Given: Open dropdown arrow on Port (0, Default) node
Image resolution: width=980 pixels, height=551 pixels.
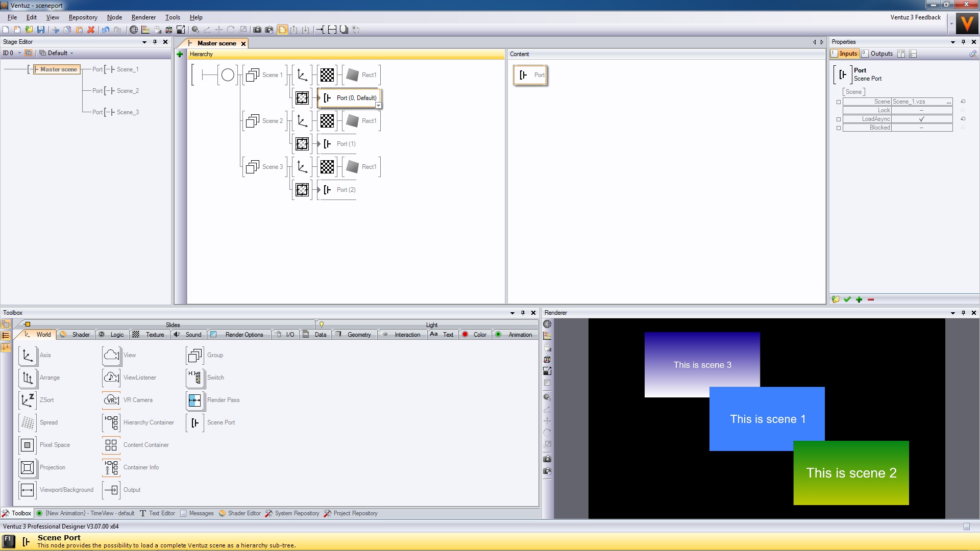Looking at the screenshot, I should click(x=378, y=106).
